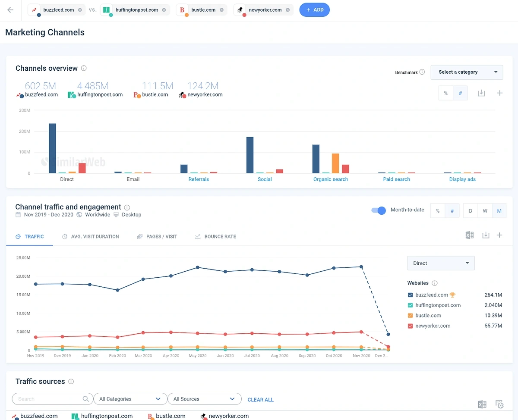Click buzzfeed.com trophy icon in legend
518x420 pixels.
[452, 295]
